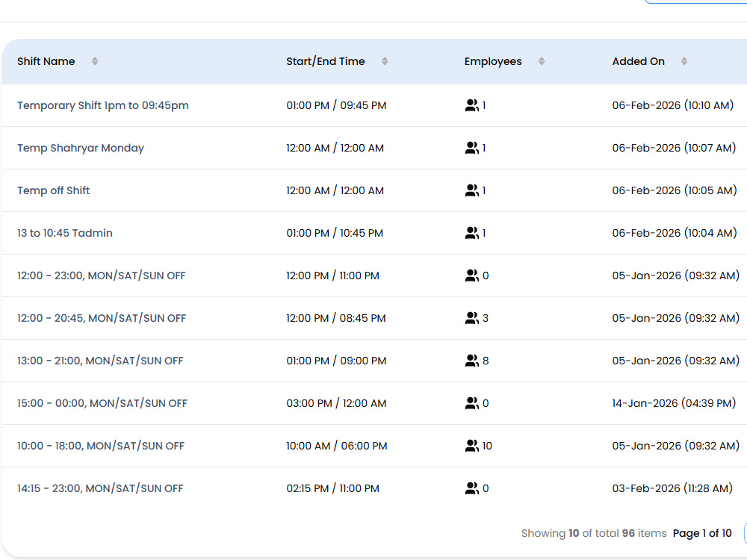The height and width of the screenshot is (560, 747).
Task: Click Showing 10 of total 96 items text
Action: click(594, 533)
